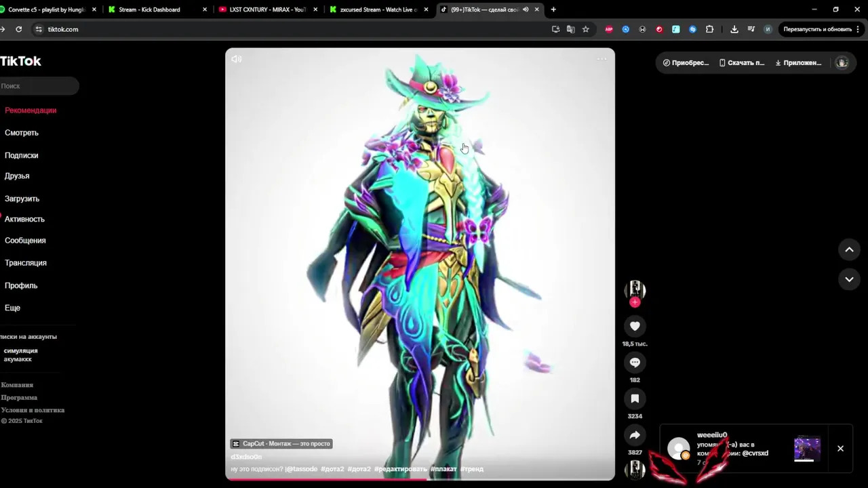Open Подписки in the sidebar
Screen dimensions: 868x488
pyautogui.click(x=22, y=155)
